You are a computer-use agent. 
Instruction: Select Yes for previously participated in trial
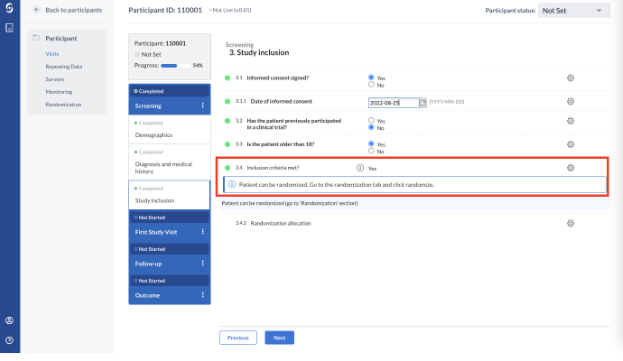click(x=371, y=120)
